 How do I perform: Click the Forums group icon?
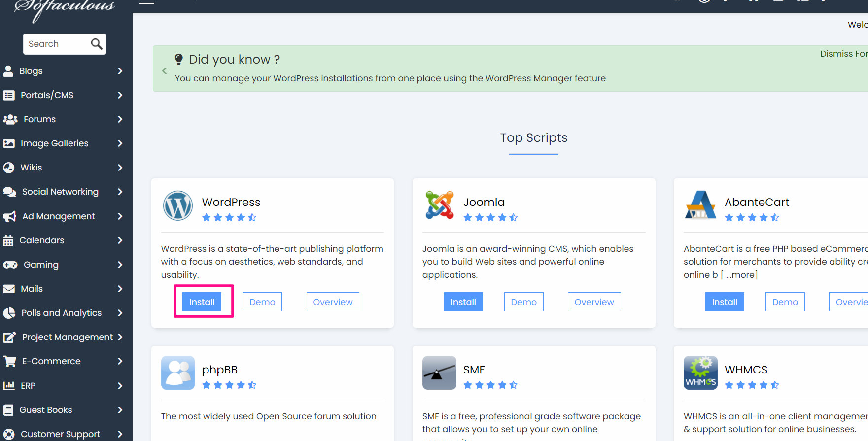click(10, 119)
